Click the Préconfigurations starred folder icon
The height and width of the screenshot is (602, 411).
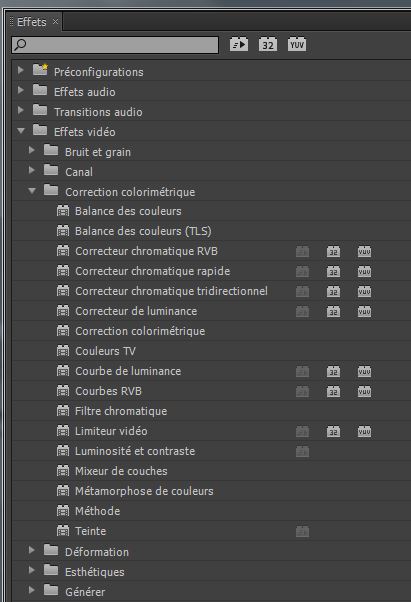coord(40,70)
